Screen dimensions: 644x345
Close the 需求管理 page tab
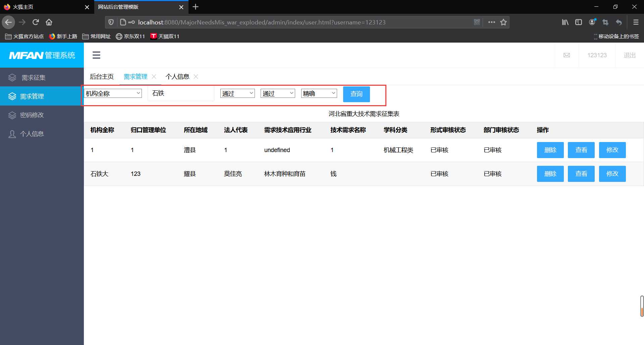click(154, 76)
